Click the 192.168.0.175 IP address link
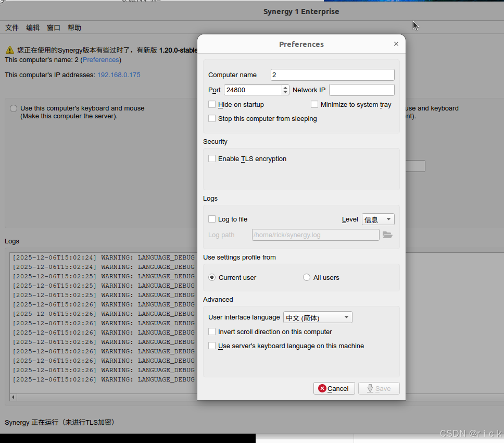The height and width of the screenshot is (443, 504). coord(119,75)
